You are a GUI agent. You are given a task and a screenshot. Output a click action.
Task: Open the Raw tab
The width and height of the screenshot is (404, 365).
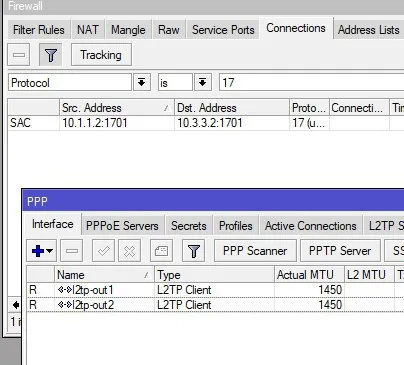(169, 30)
